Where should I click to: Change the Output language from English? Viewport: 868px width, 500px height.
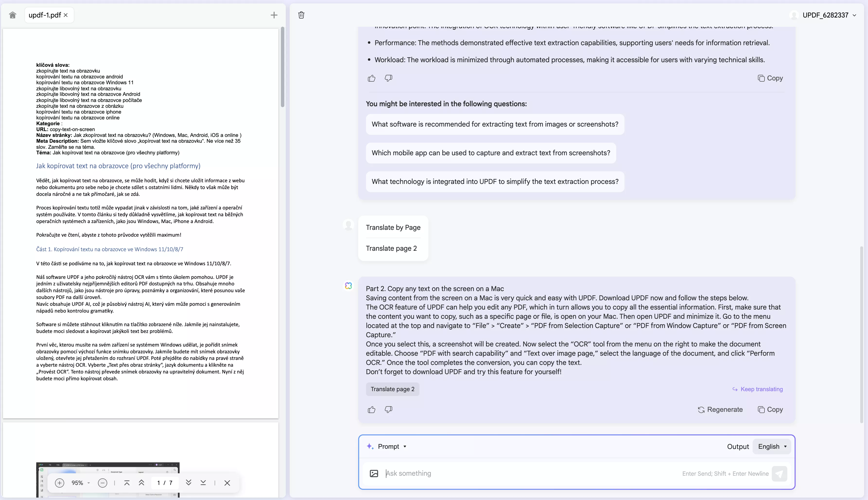[x=772, y=446]
